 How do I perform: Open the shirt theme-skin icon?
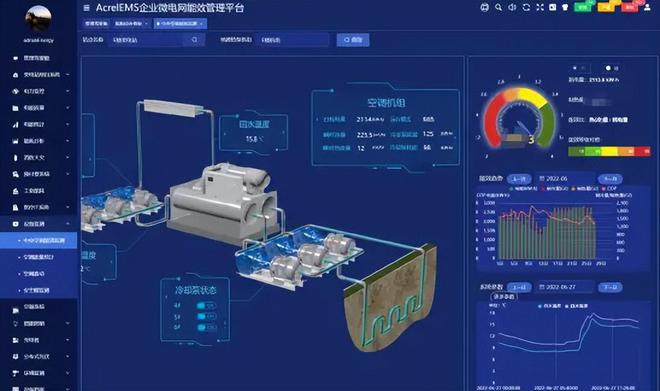coord(565,7)
